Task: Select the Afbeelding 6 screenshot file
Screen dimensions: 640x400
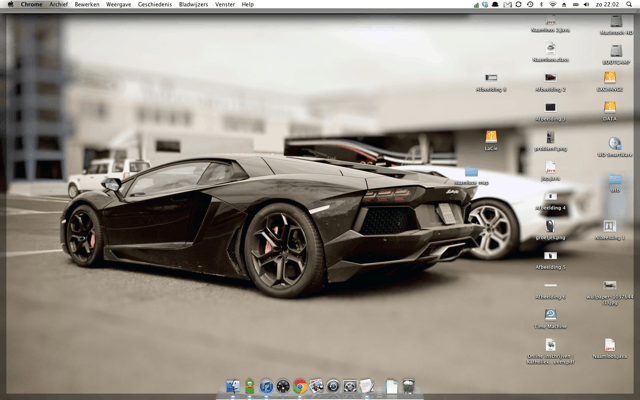Action: (550, 285)
